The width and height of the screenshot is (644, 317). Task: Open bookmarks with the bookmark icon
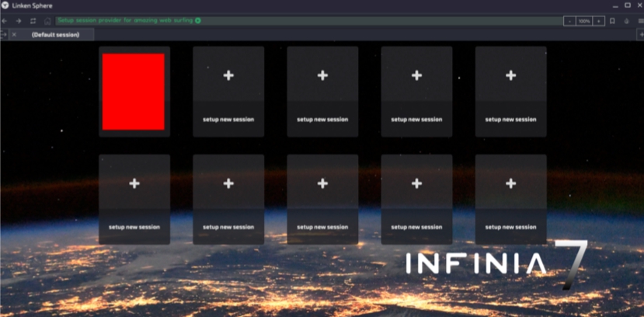click(x=612, y=21)
